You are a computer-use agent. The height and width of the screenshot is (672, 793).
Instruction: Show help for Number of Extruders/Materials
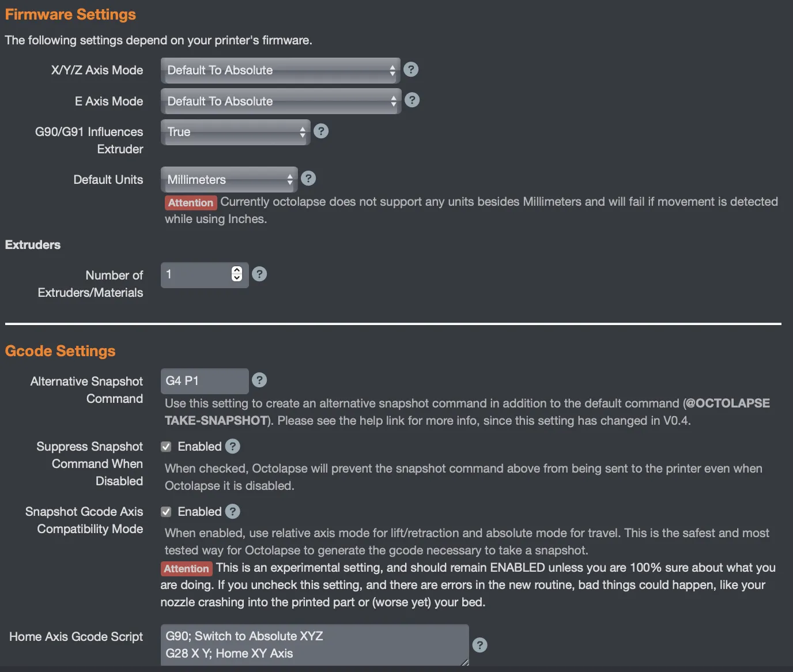click(260, 274)
